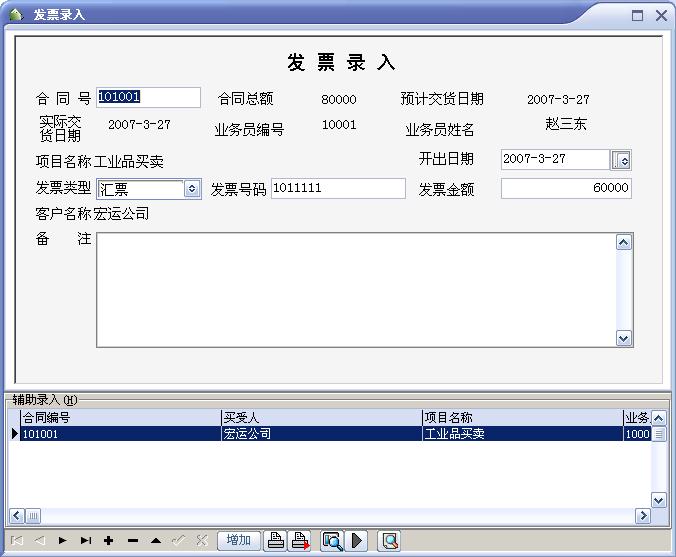Click the 开出日期 date field
The height and width of the screenshot is (557, 676).
point(556,160)
